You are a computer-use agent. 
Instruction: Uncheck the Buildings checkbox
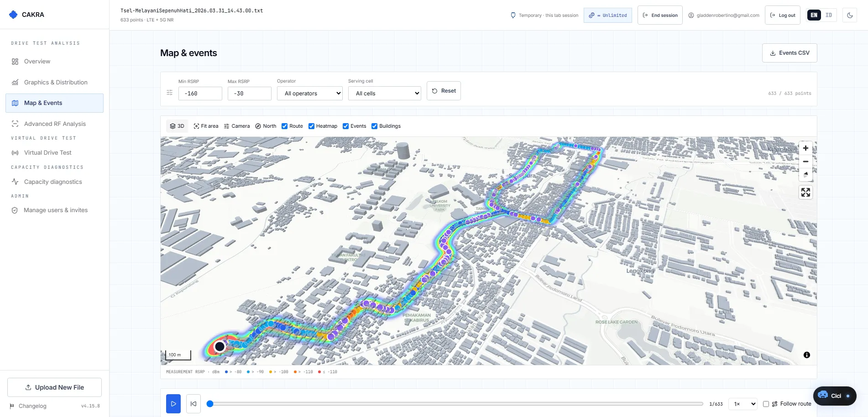374,126
